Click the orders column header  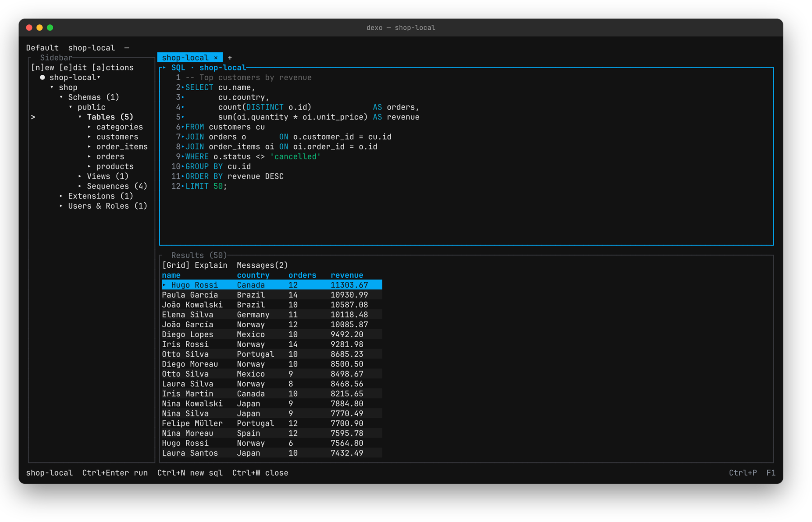coord(302,275)
